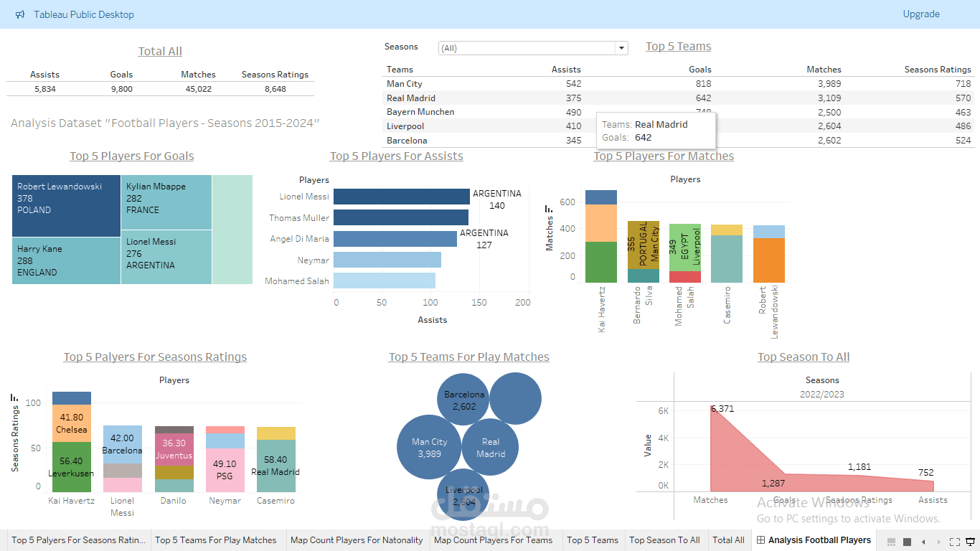Screen dimensions: 980x551
Task: Select the Robert Lewandowski treemap cell
Action: point(66,206)
